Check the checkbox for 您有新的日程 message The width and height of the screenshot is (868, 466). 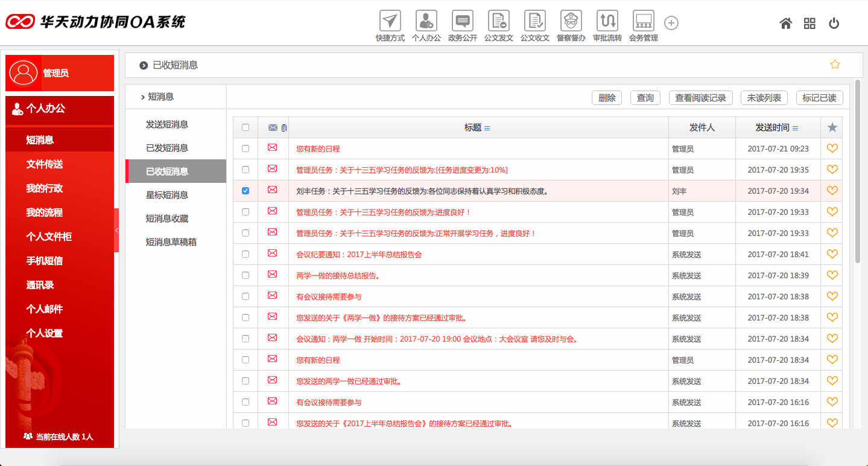pos(245,148)
